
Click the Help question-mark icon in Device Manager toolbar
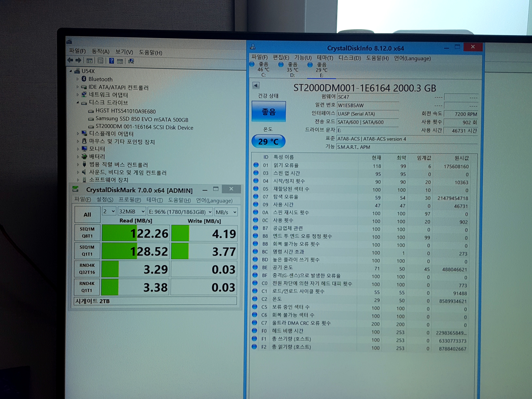click(x=112, y=61)
